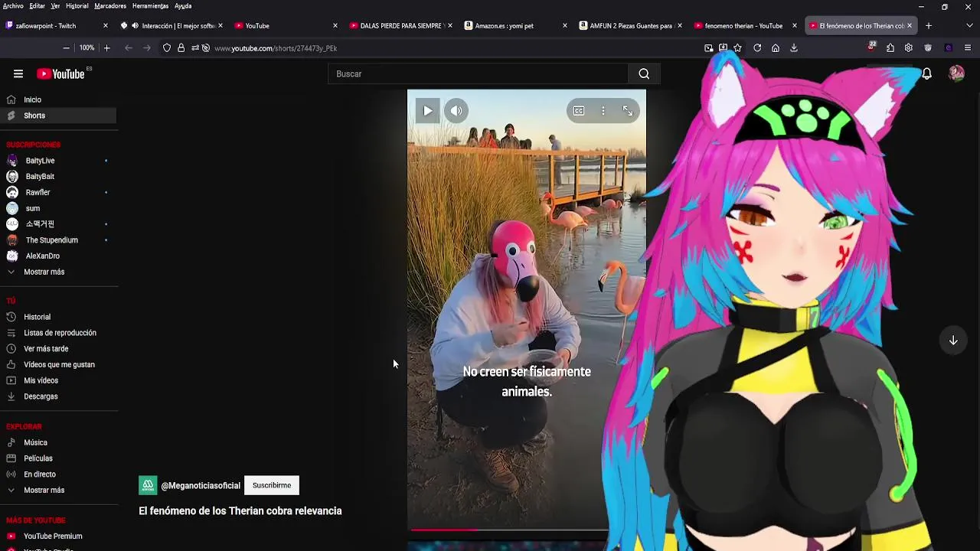Open a new browser tab
This screenshot has height=551, width=980.
(929, 26)
